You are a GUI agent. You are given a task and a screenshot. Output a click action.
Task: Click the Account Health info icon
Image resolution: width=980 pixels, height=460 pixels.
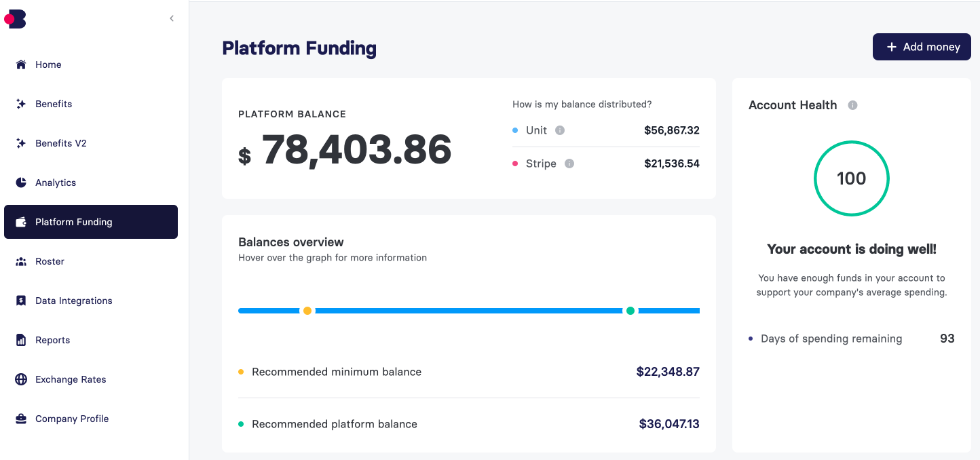(853, 105)
